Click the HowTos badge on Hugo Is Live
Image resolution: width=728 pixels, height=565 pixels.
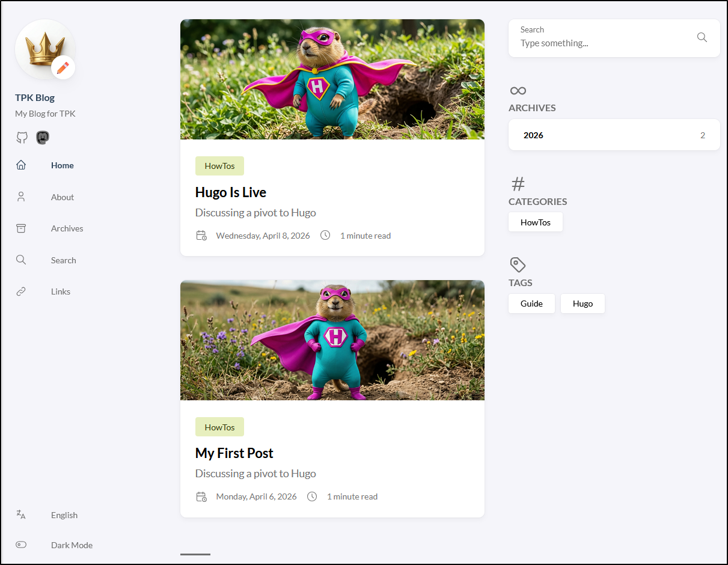point(219,166)
